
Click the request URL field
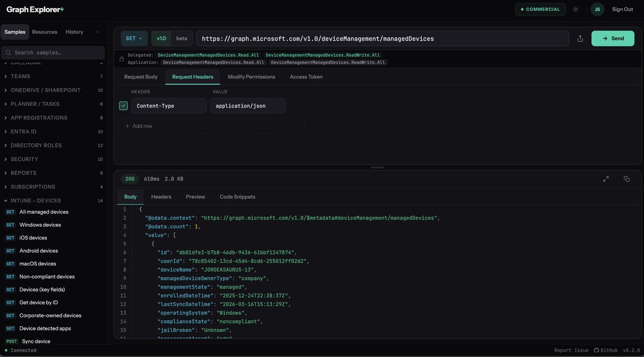pos(383,39)
